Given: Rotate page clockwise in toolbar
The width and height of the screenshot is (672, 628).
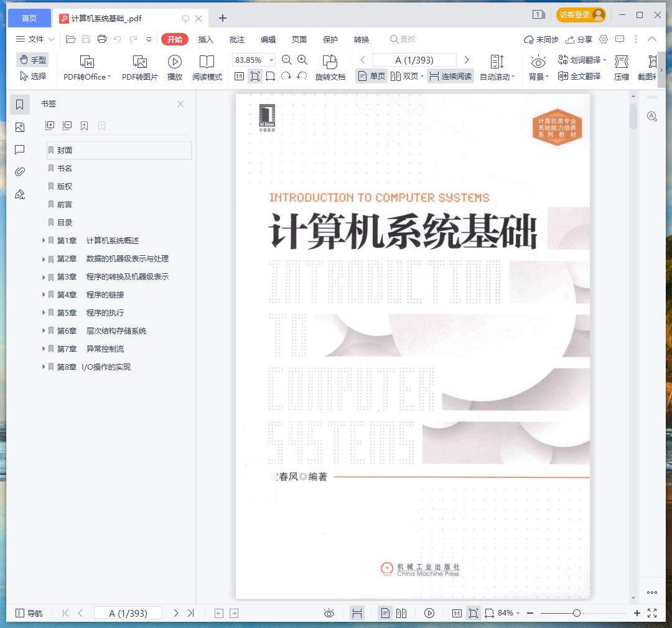Looking at the screenshot, I should pyautogui.click(x=286, y=77).
